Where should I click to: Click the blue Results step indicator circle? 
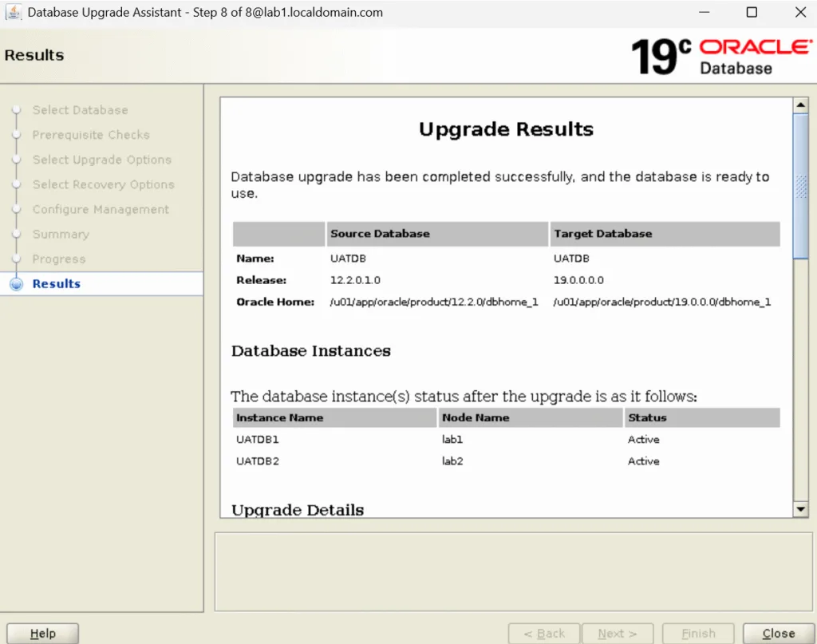tap(17, 283)
